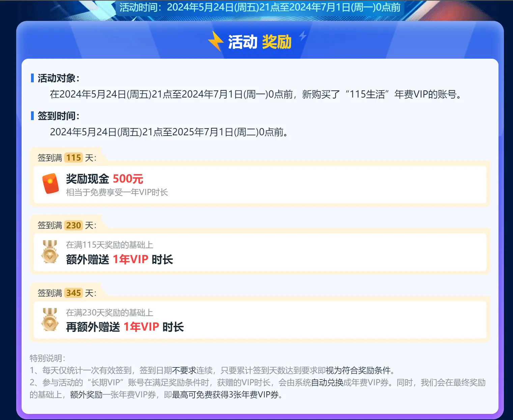
Task: Click 在满230天奖励的基础上 caption
Action: tap(110, 313)
